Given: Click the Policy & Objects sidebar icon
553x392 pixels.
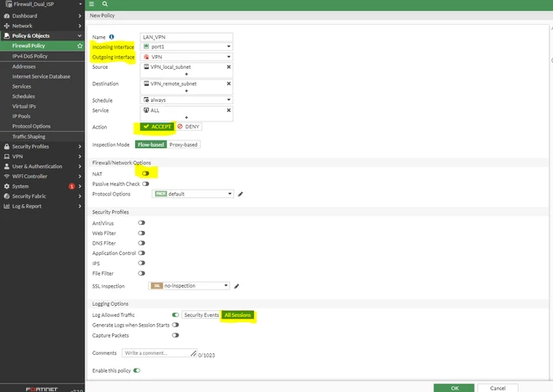Looking at the screenshot, I should [x=7, y=35].
